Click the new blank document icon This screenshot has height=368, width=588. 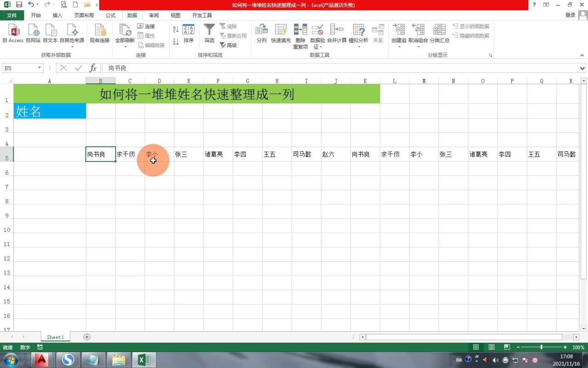click(x=75, y=5)
